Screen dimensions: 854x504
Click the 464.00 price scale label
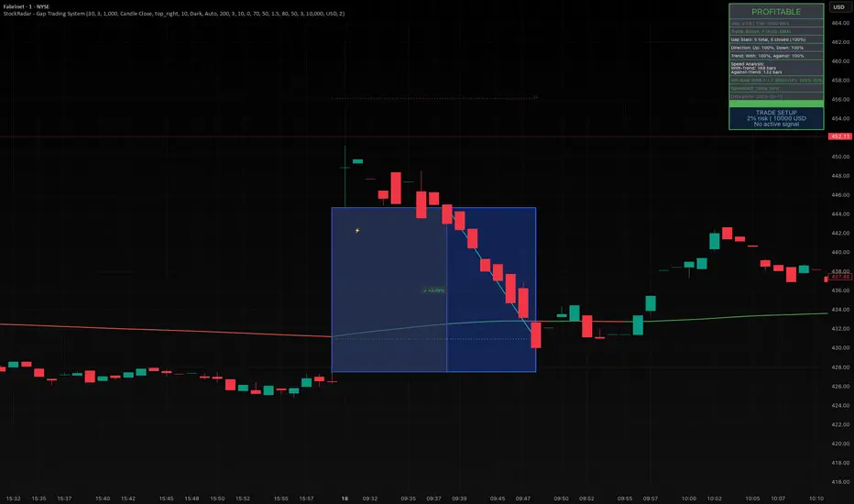(x=840, y=23)
